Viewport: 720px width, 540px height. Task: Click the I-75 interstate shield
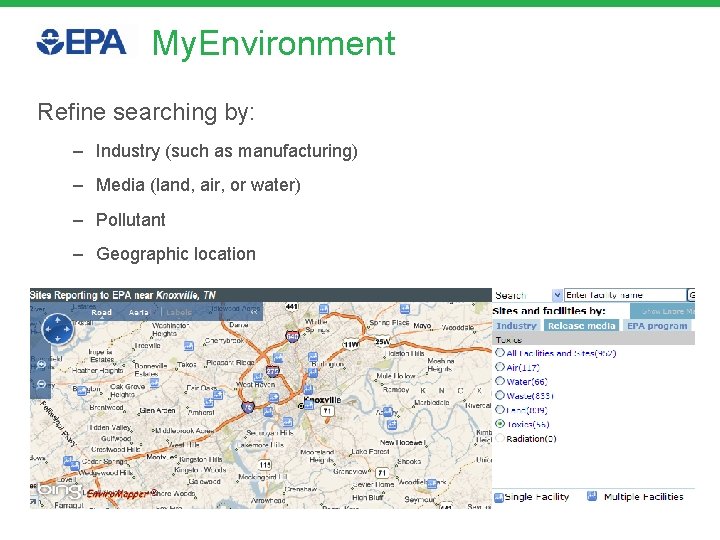248,407
